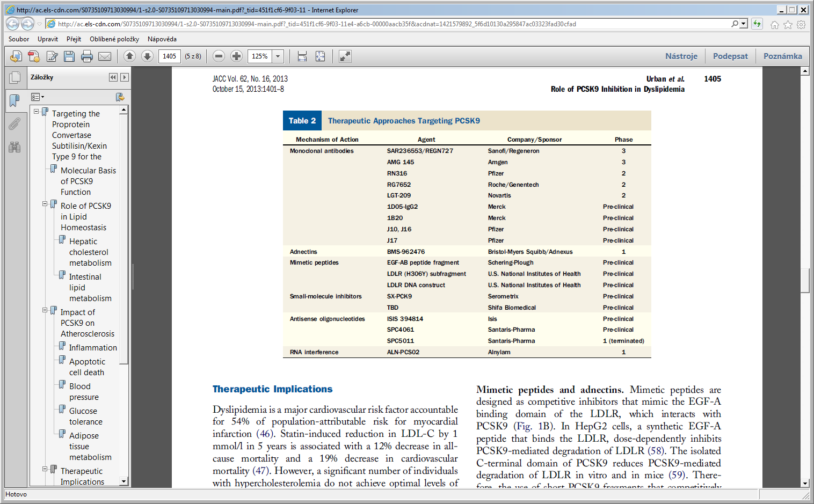Screen dimensions: 814x504
Task: Open the Přejít menu
Action: click(x=74, y=39)
